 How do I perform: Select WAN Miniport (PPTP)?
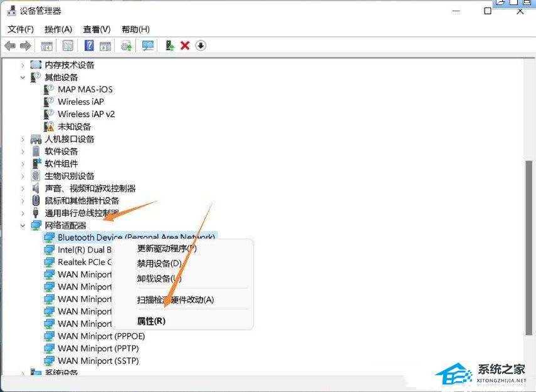pyautogui.click(x=98, y=348)
